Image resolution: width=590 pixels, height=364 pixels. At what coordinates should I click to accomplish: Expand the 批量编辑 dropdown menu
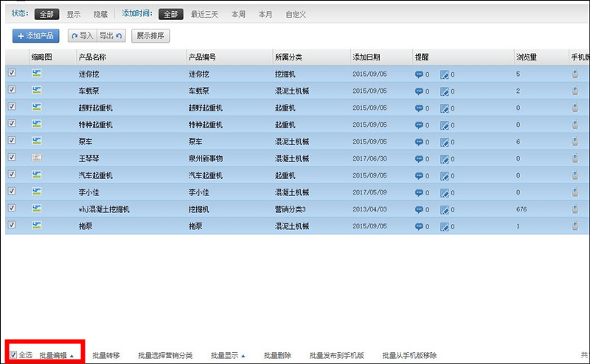tap(57, 355)
